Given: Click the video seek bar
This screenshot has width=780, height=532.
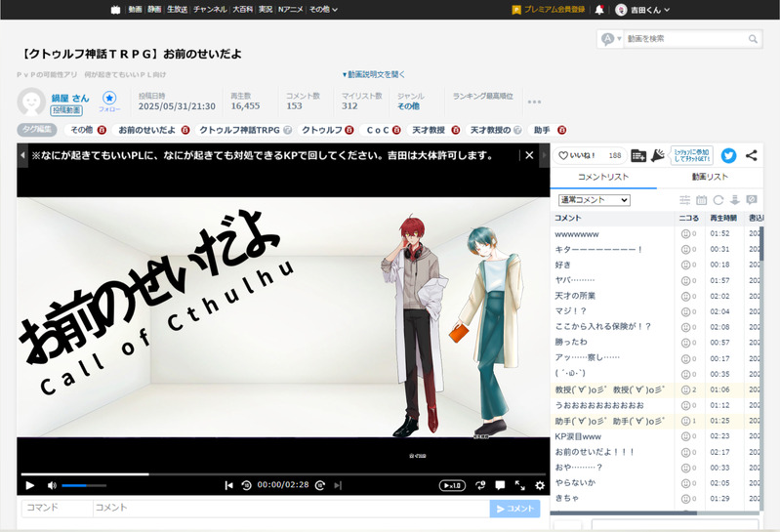Looking at the screenshot, I should point(283,474).
